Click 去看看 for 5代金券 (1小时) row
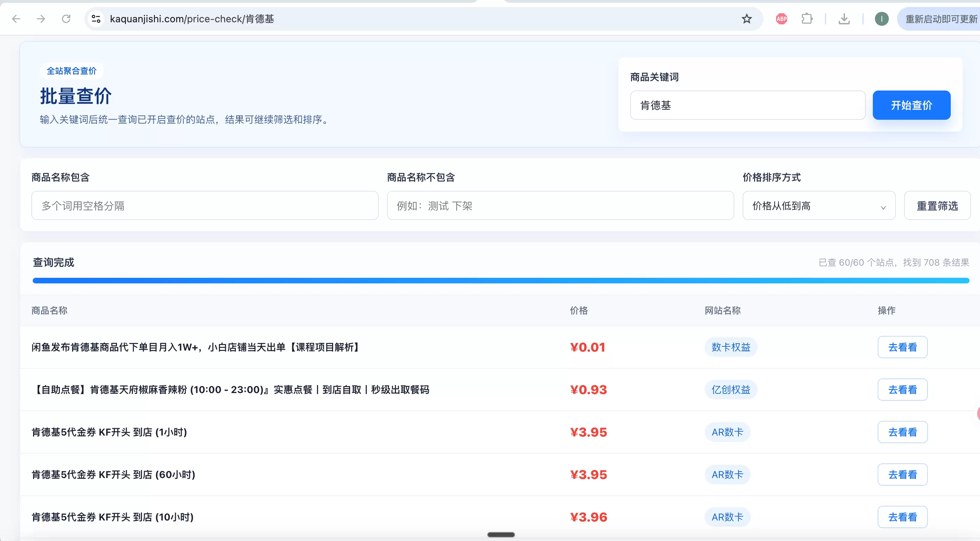The height and width of the screenshot is (541, 980). coord(902,432)
